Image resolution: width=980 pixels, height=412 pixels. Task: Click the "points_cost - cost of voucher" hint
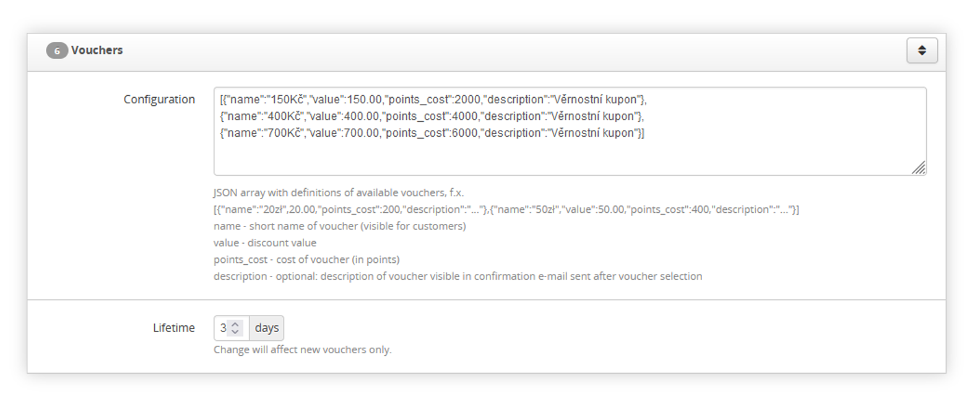(306, 260)
